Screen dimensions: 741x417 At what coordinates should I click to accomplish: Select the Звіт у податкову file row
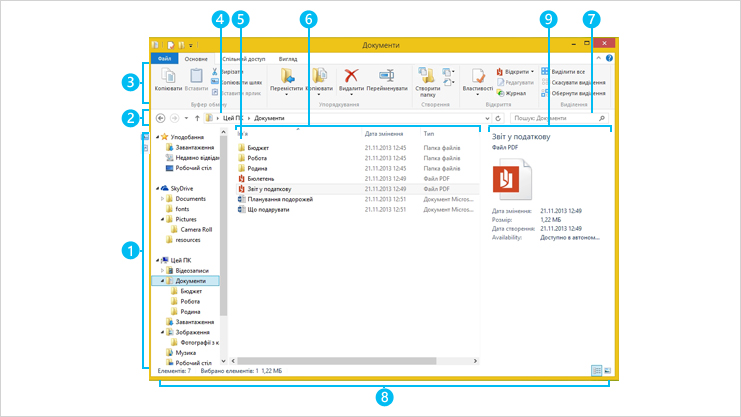click(358, 189)
